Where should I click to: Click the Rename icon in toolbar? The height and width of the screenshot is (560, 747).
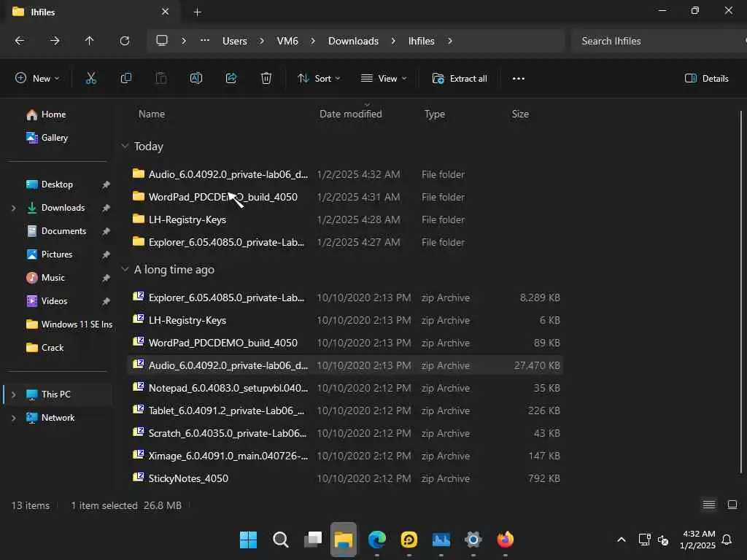[x=196, y=79]
